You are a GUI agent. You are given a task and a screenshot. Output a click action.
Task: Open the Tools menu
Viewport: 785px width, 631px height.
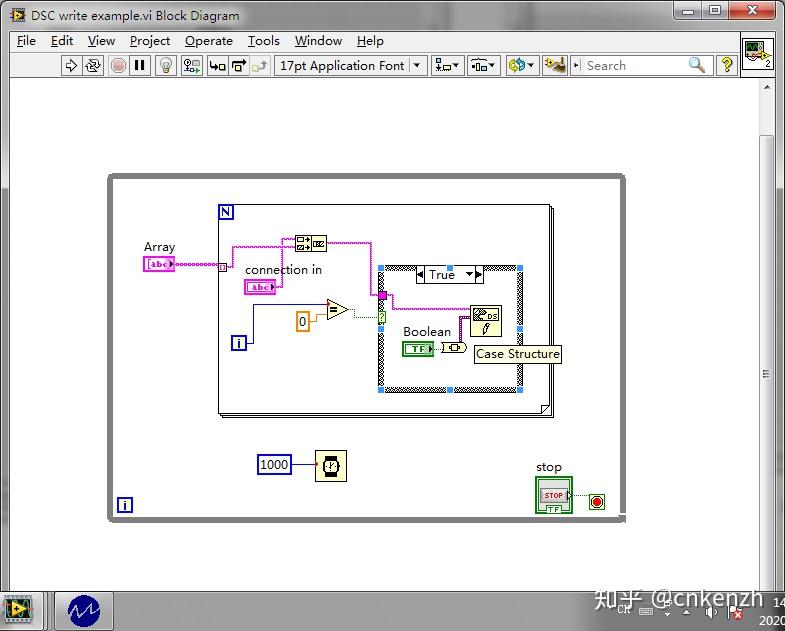(263, 41)
